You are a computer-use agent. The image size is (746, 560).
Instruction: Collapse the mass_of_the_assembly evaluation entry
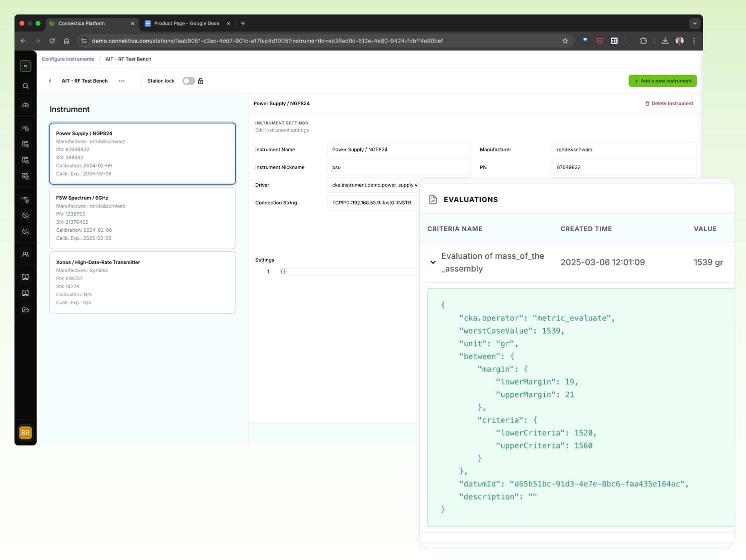point(433,262)
